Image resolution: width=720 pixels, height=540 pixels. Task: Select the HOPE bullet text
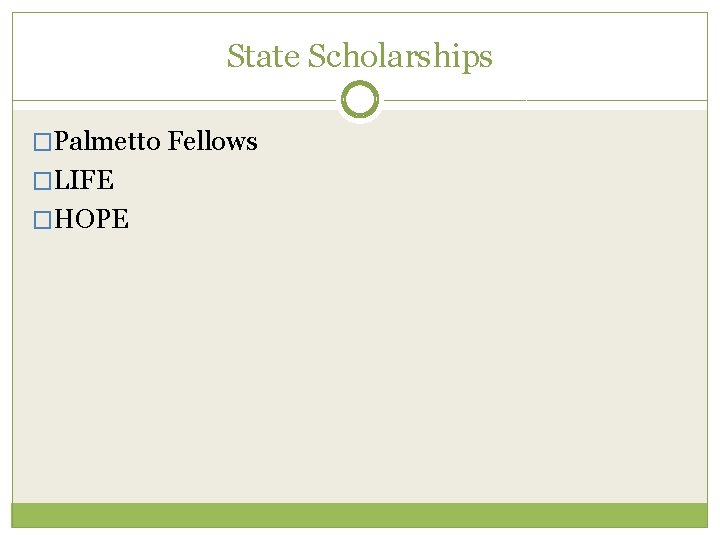pyautogui.click(x=92, y=220)
